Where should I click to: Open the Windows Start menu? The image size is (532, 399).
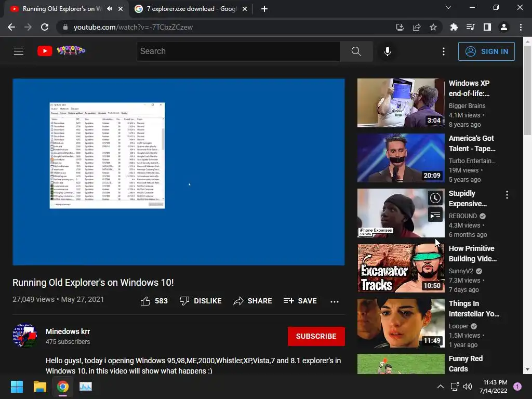pyautogui.click(x=17, y=387)
